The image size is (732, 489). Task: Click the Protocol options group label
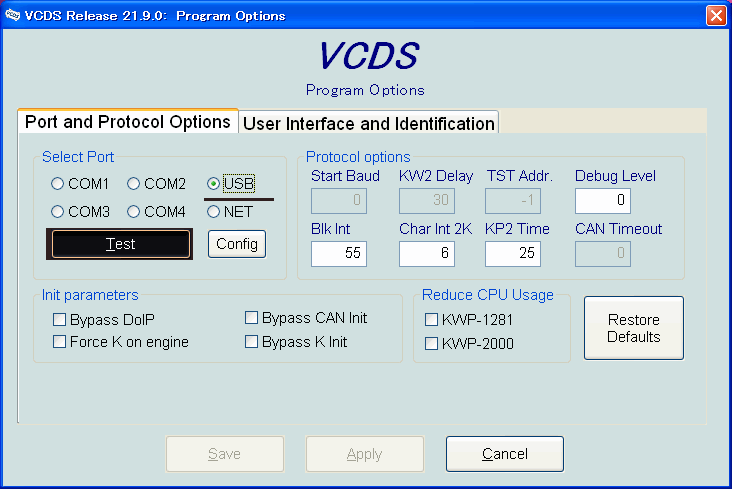(358, 156)
